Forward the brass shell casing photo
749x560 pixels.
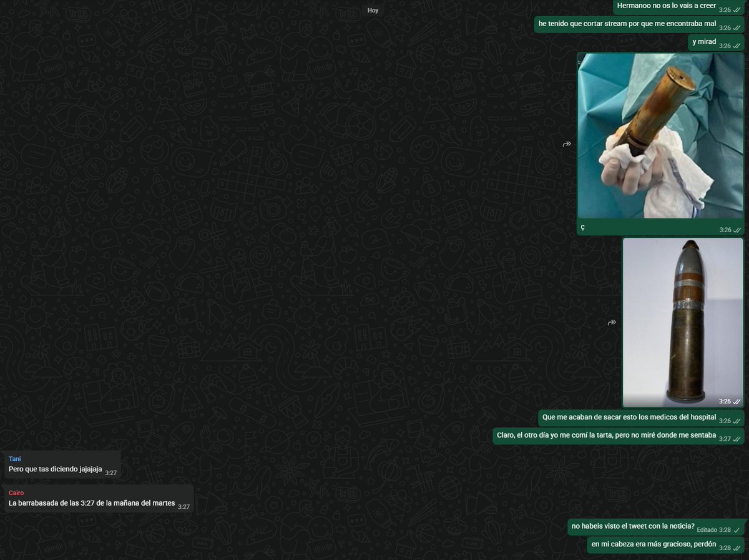[x=567, y=144]
